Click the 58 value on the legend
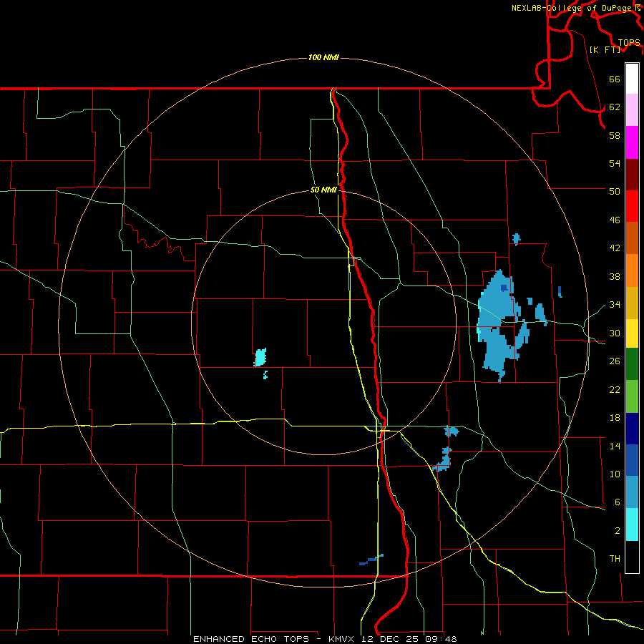 615,135
